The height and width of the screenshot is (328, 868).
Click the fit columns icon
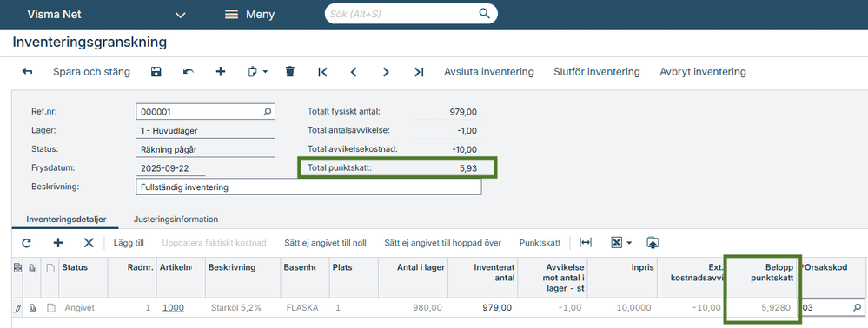pyautogui.click(x=585, y=243)
